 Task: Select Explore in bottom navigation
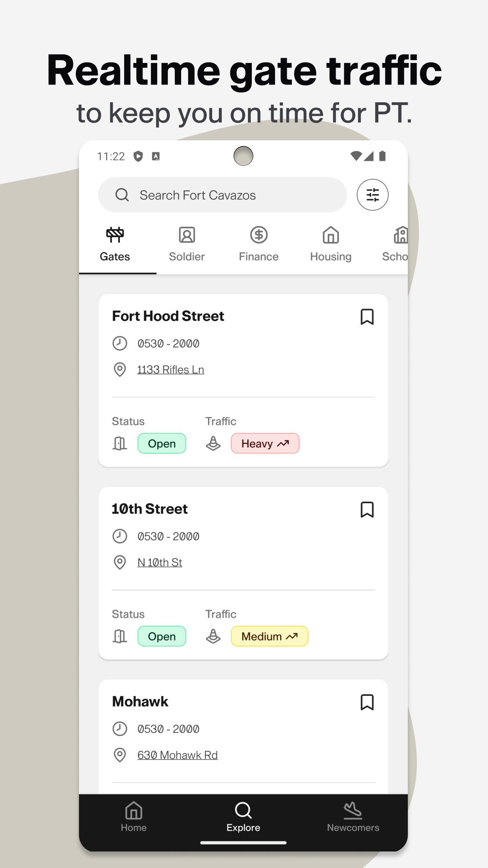pyautogui.click(x=243, y=817)
